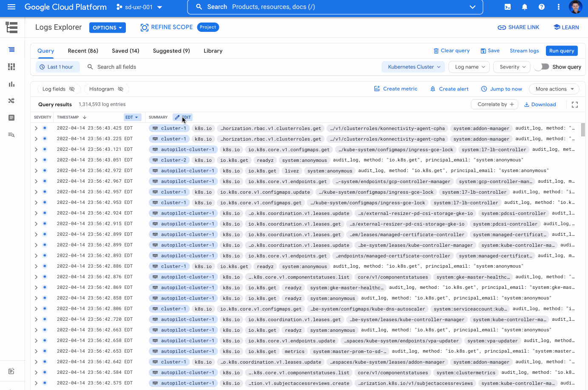Enable the Show query toggle
This screenshot has height=390, width=588.
click(x=542, y=67)
